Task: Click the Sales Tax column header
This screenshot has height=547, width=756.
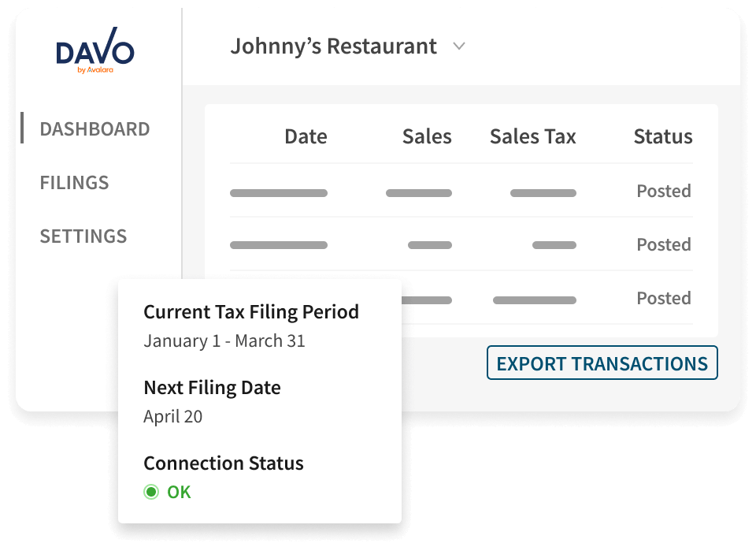Action: pos(532,136)
